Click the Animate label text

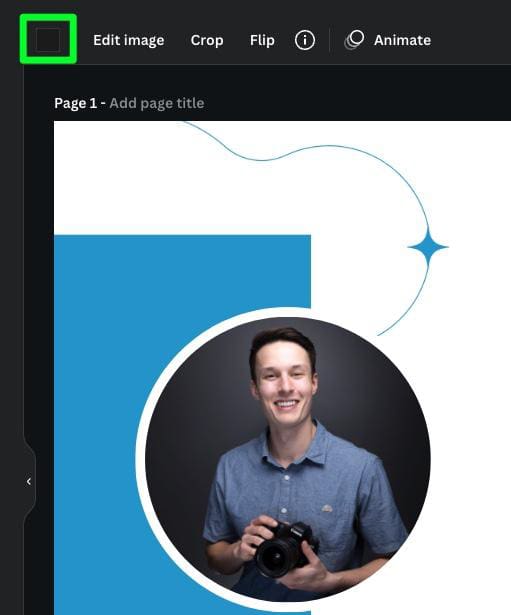pos(402,40)
